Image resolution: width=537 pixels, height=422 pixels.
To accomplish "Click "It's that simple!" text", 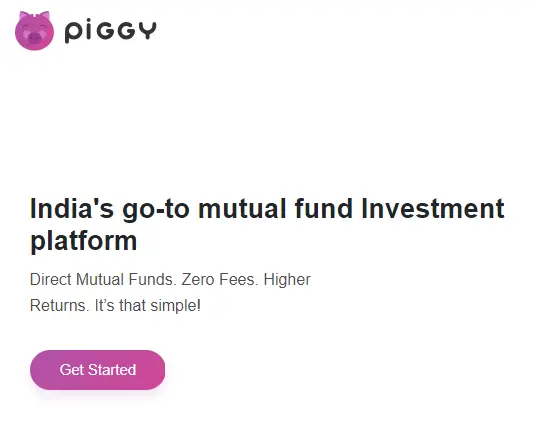I will pos(148,306).
